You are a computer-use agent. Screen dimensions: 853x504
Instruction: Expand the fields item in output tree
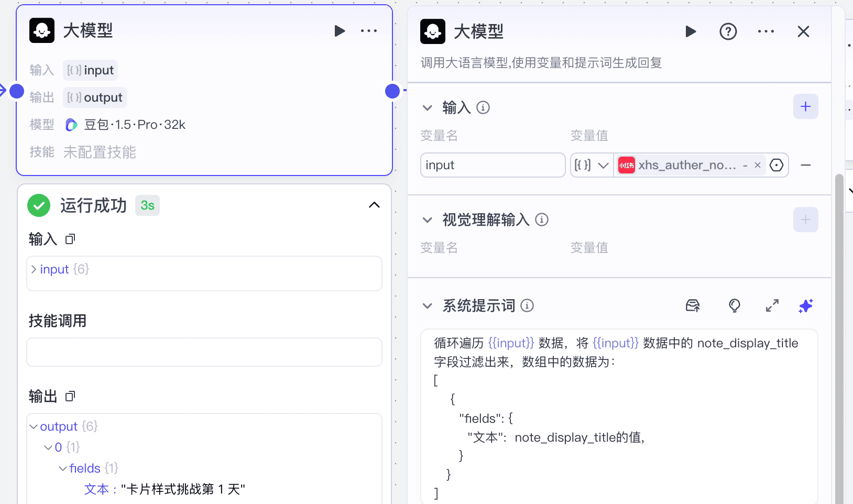[x=63, y=468]
